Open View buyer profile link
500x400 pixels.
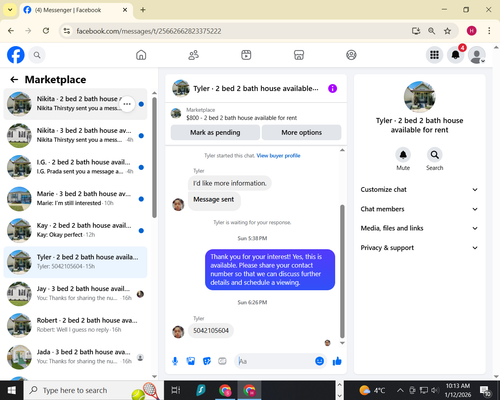[278, 156]
